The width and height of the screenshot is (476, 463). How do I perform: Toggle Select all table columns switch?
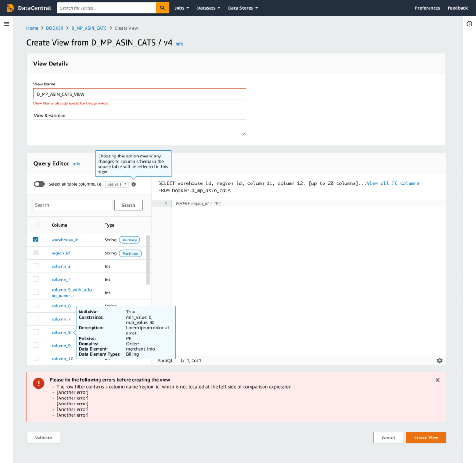tap(39, 184)
